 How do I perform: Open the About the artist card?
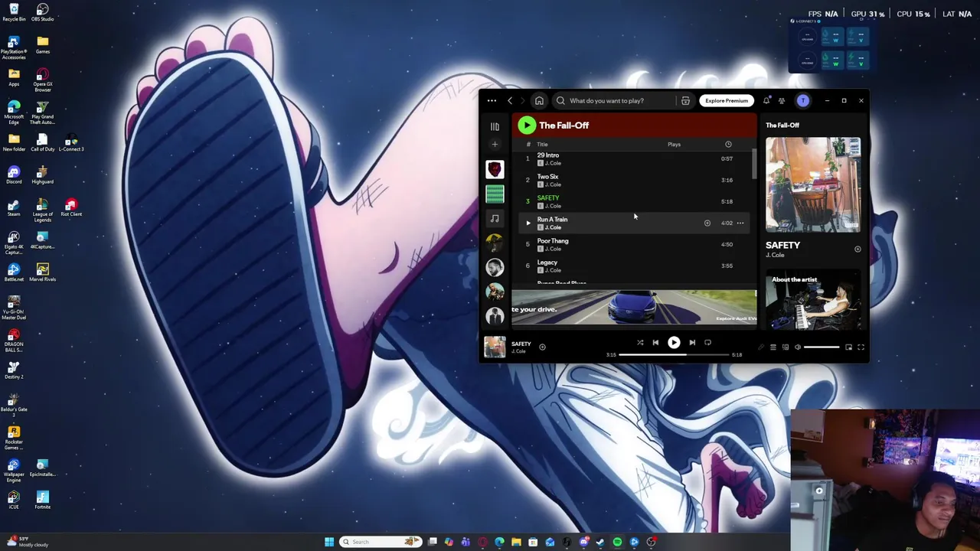pyautogui.click(x=813, y=300)
